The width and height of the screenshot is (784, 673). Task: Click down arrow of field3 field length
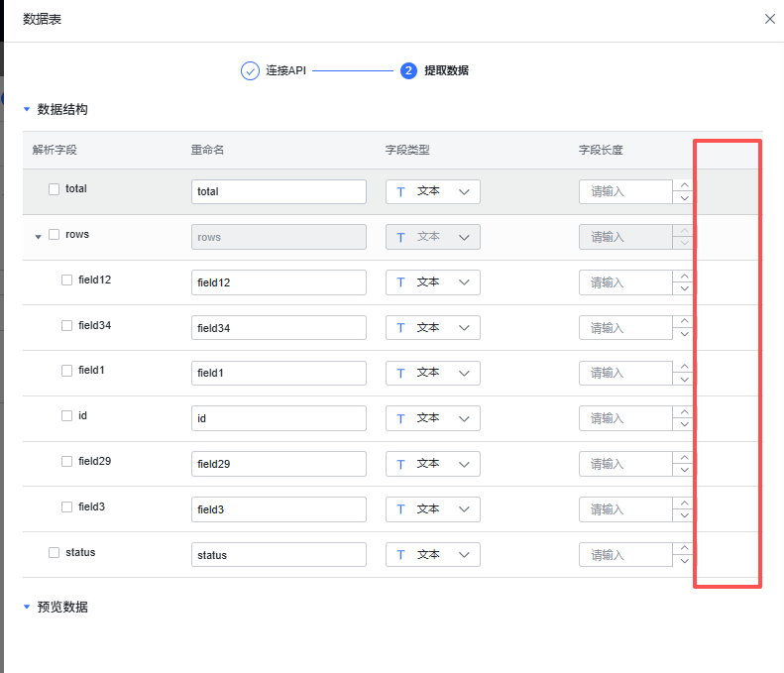[685, 515]
